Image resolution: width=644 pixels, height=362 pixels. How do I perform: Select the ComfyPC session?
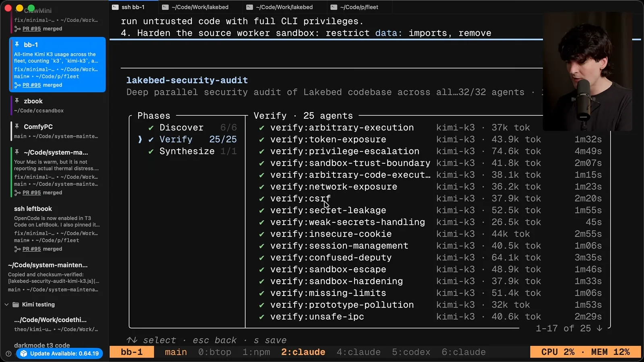click(58, 131)
